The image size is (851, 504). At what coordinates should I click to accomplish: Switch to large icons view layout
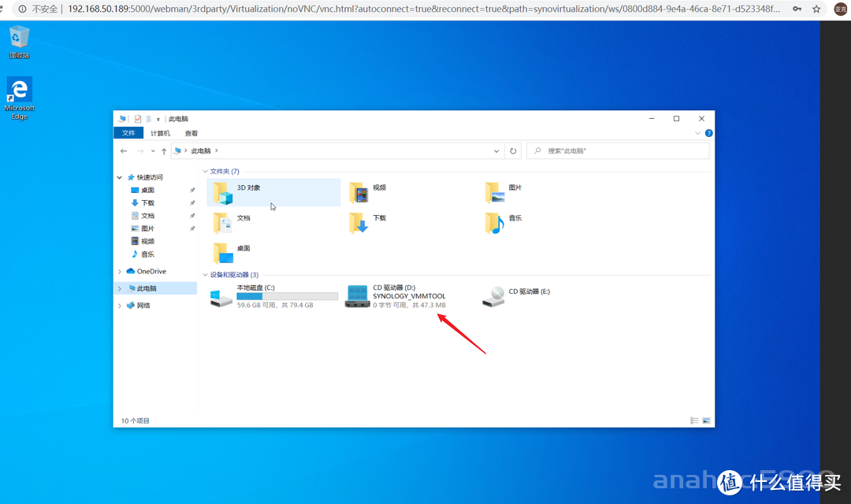pos(706,421)
